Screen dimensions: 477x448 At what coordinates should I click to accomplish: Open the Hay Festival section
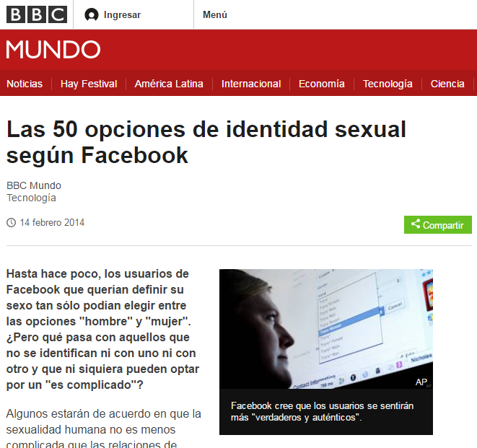coord(89,84)
